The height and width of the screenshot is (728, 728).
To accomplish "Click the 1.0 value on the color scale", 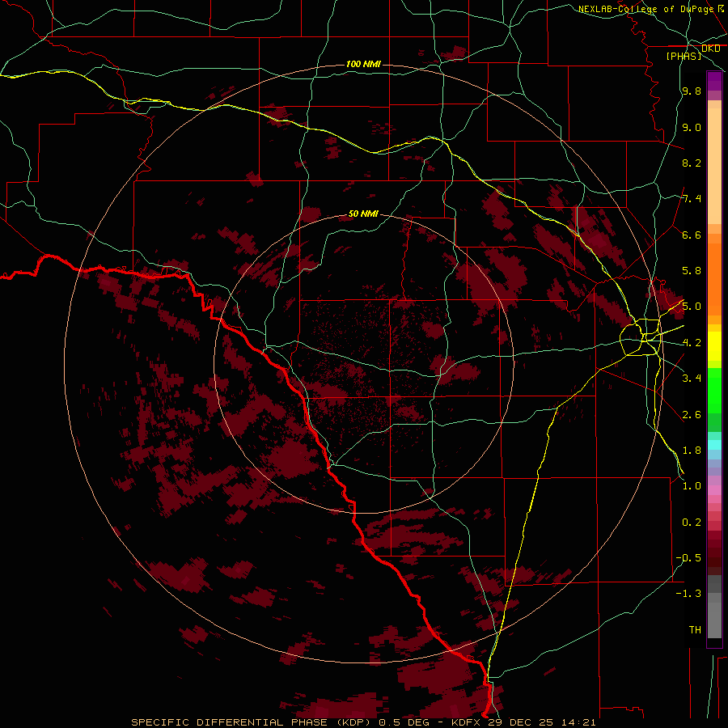I will (x=692, y=486).
